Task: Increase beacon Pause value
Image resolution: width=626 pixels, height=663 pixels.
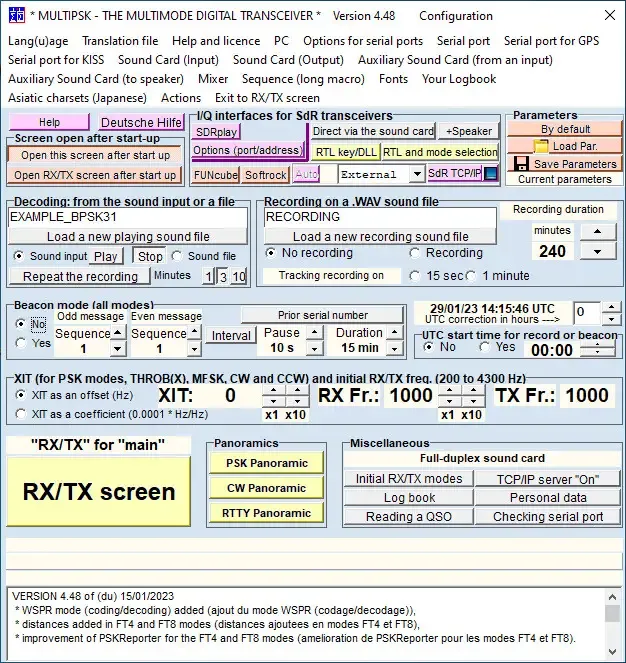Action: click(x=314, y=332)
